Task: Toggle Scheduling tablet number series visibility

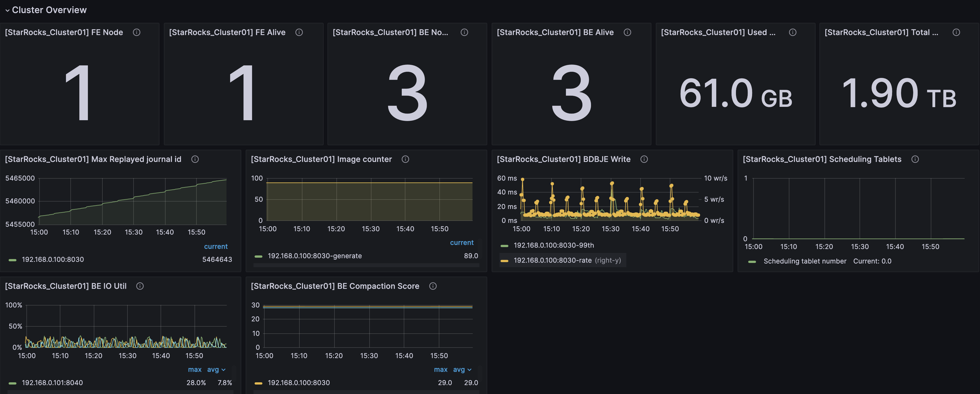Action: click(x=805, y=261)
